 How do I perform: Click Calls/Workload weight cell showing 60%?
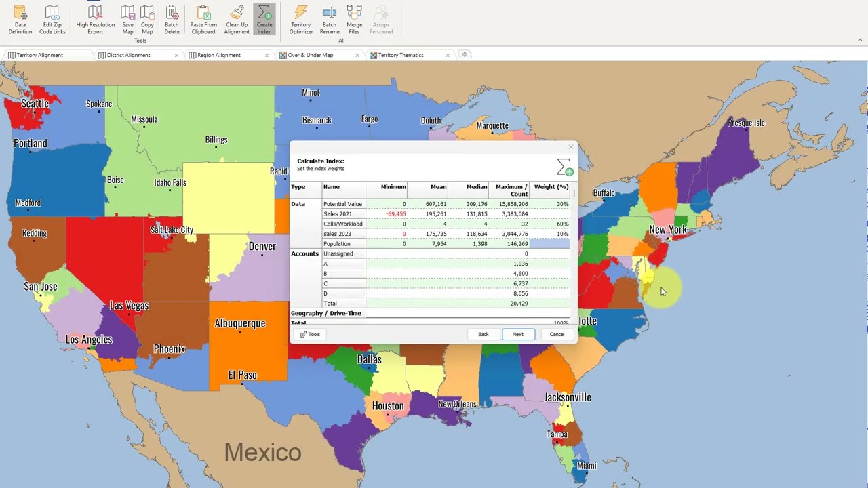pos(550,224)
